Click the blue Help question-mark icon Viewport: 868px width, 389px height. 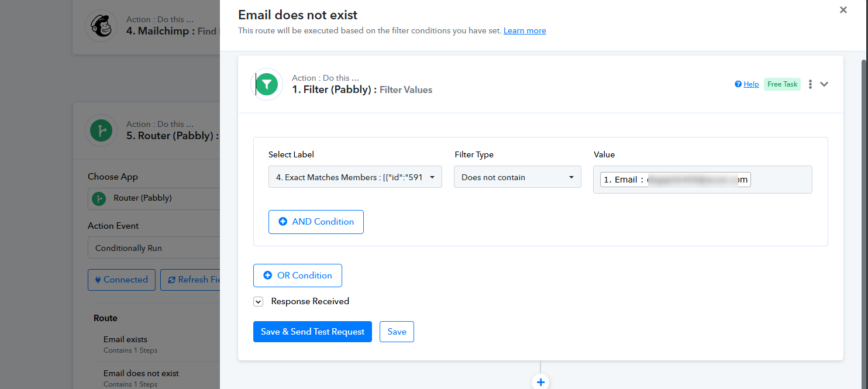[738, 84]
